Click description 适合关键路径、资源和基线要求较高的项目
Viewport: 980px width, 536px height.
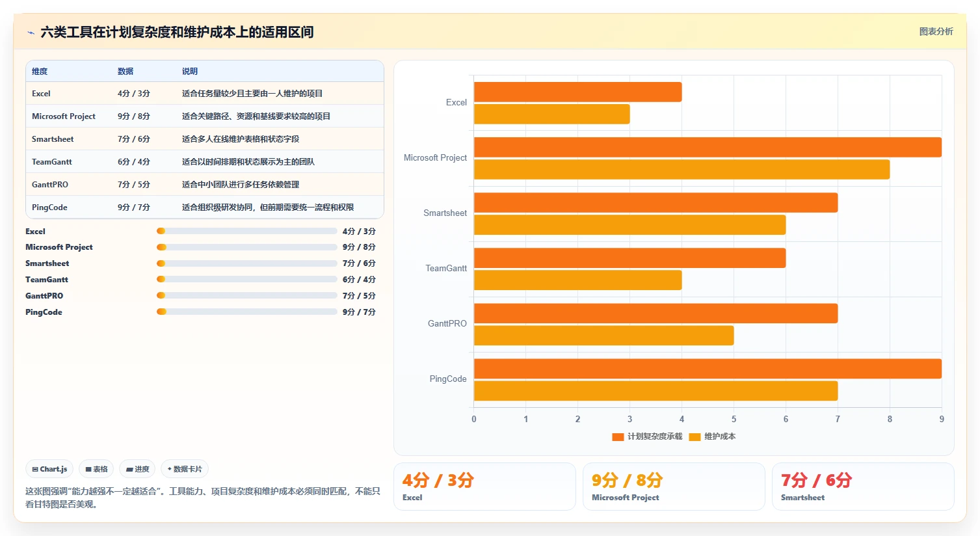tap(256, 116)
